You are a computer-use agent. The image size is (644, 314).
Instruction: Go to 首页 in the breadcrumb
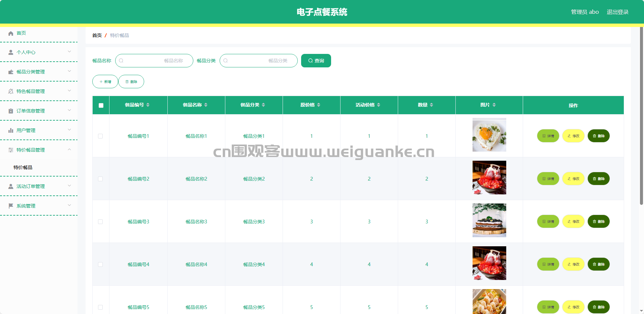pyautogui.click(x=97, y=35)
